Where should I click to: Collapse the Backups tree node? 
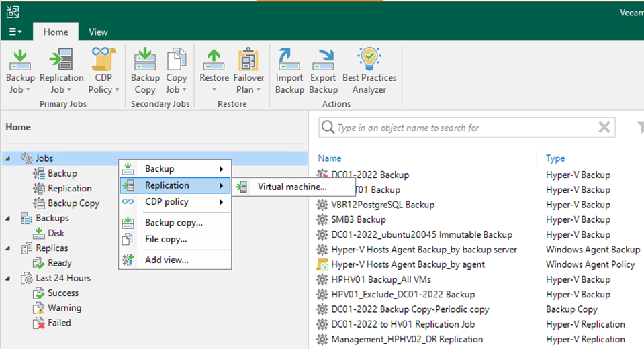(x=8, y=218)
